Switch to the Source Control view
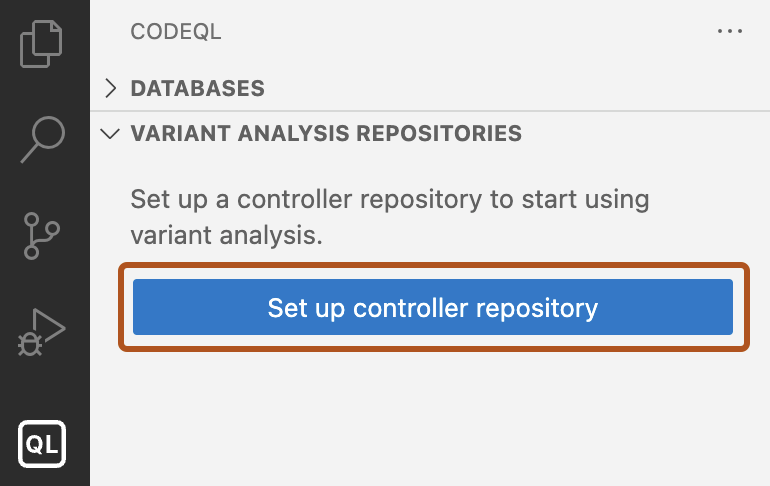 (x=42, y=234)
